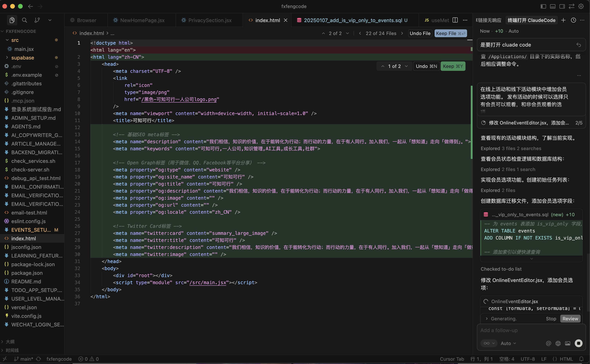
Task: Open the Search magnifier in the sidebar
Action: click(24, 20)
